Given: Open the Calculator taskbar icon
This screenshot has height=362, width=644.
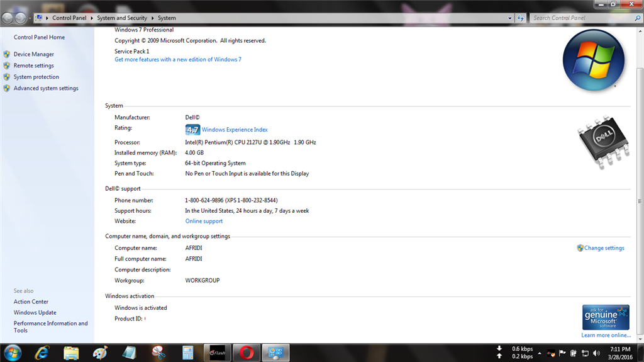Looking at the screenshot, I should pos(187,352).
